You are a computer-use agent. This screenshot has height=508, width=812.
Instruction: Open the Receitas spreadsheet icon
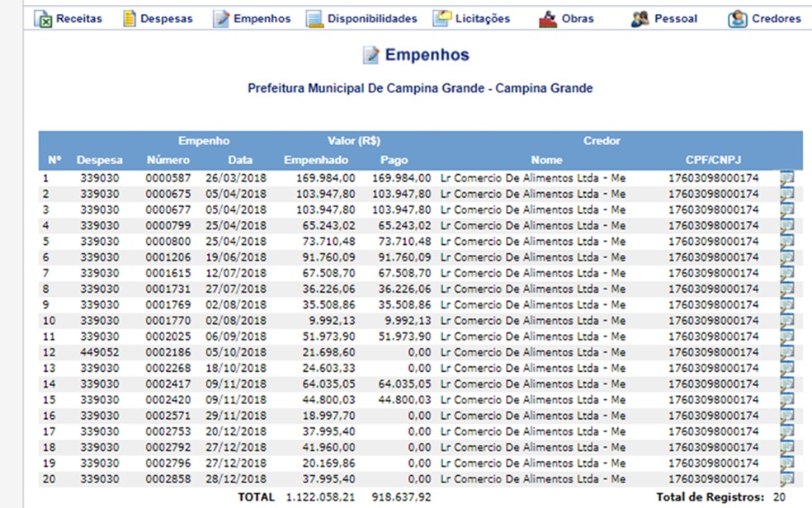point(43,19)
